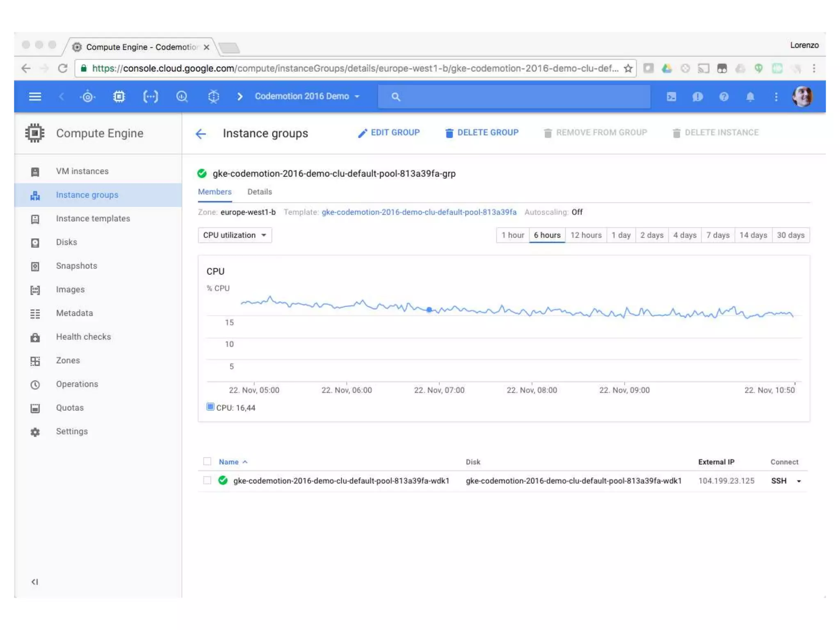Reload the page with browser refresh icon
The image size is (840, 630).
pos(63,68)
